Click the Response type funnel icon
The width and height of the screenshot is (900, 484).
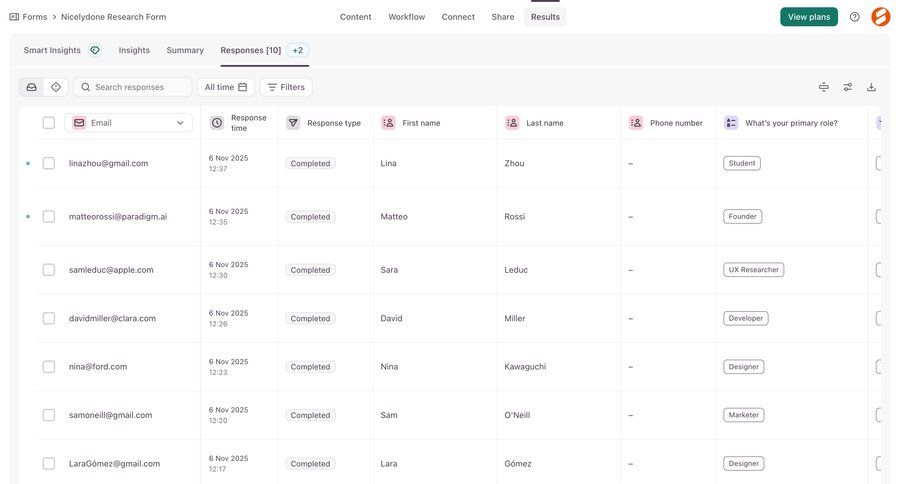(293, 123)
